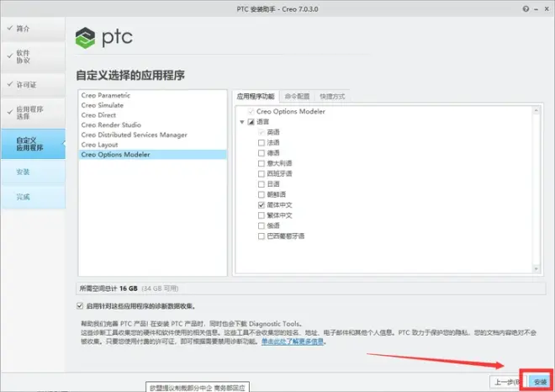Enable 巴西葡萄牙语 language checkbox
555x392 pixels.
(262, 236)
